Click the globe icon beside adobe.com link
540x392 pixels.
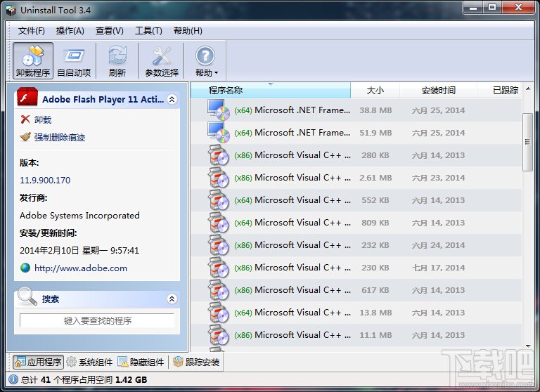(25, 268)
